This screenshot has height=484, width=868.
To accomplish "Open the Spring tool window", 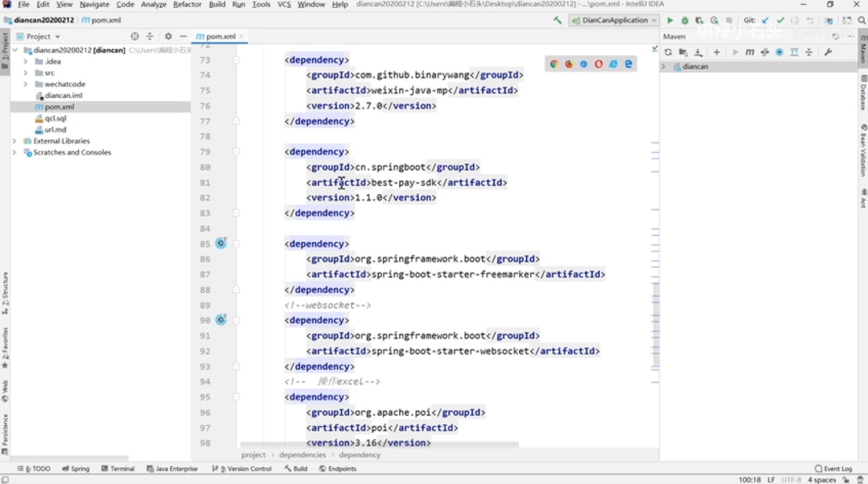I will 76,469.
